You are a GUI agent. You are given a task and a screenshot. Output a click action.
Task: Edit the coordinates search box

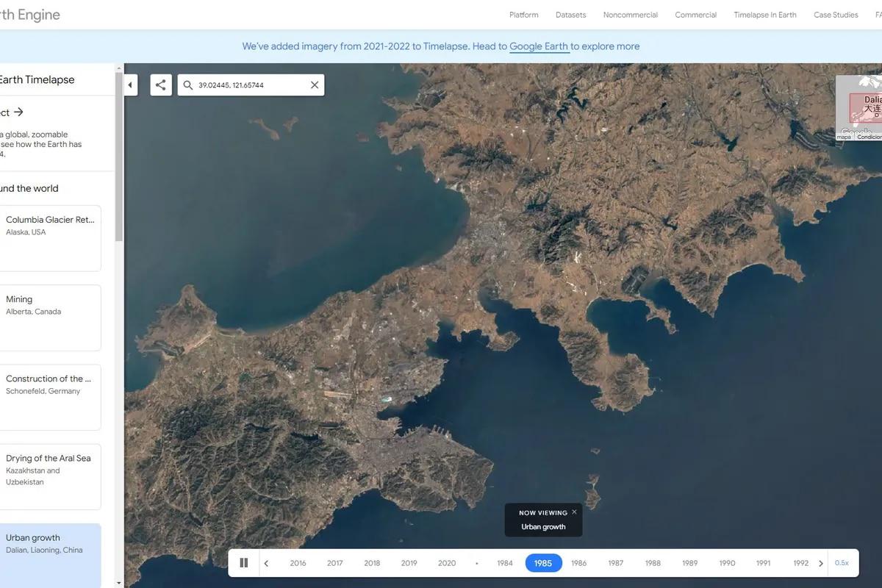coord(251,85)
